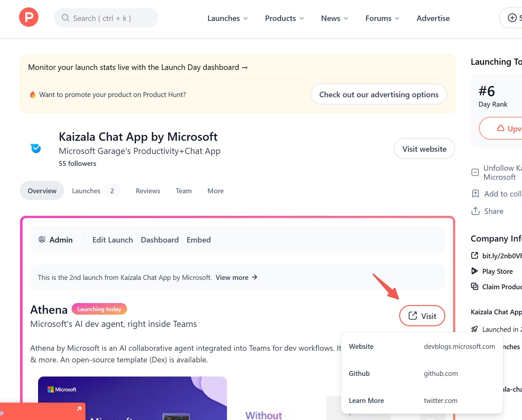This screenshot has height=420, width=522.
Task: Click the Claim Product icon
Action: [x=475, y=287]
